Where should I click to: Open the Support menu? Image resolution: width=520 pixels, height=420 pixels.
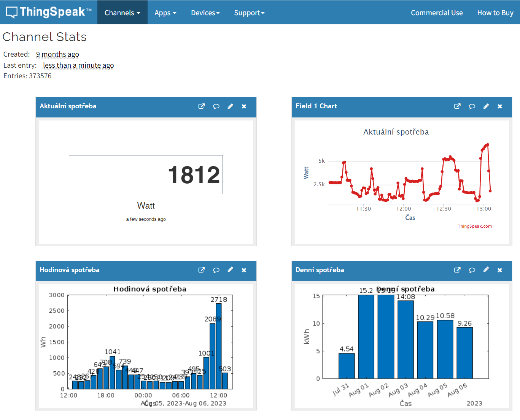(249, 13)
